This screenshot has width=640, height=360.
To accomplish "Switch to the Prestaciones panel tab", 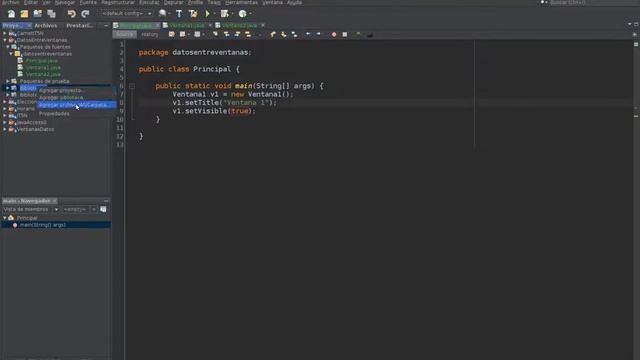I will [x=79, y=25].
